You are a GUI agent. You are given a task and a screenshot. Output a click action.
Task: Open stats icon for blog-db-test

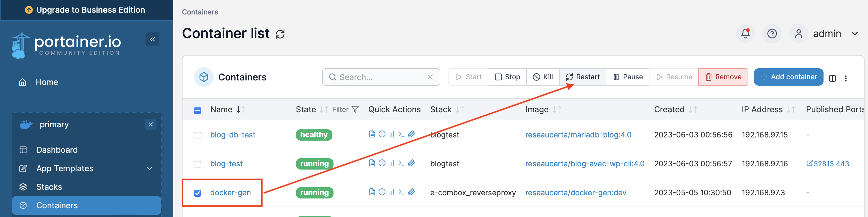point(392,134)
